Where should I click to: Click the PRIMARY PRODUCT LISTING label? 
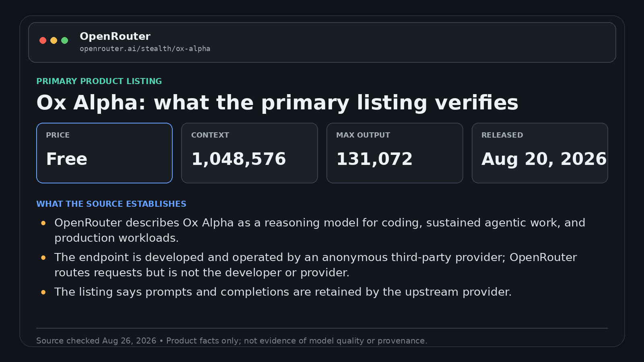click(x=99, y=81)
